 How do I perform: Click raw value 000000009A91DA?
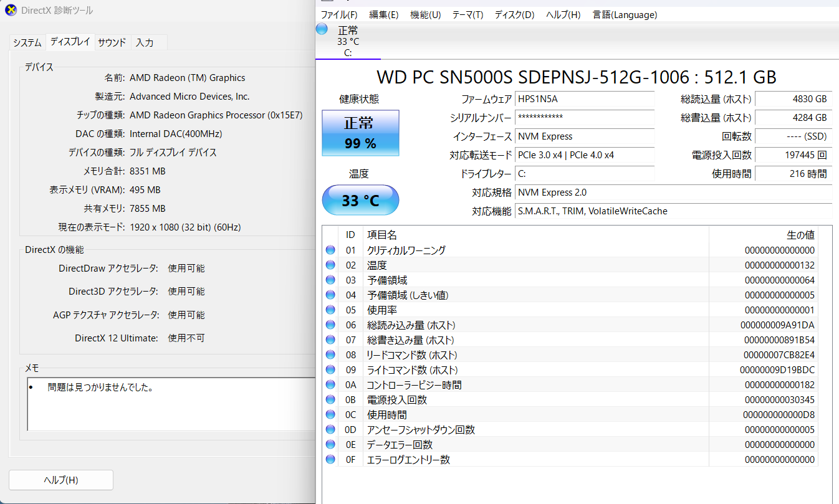pos(777,325)
